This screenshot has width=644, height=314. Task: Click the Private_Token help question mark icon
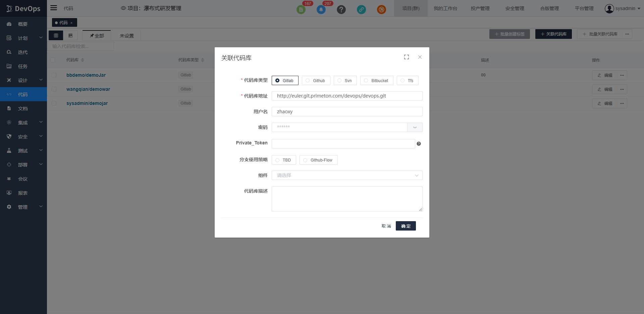click(x=419, y=144)
